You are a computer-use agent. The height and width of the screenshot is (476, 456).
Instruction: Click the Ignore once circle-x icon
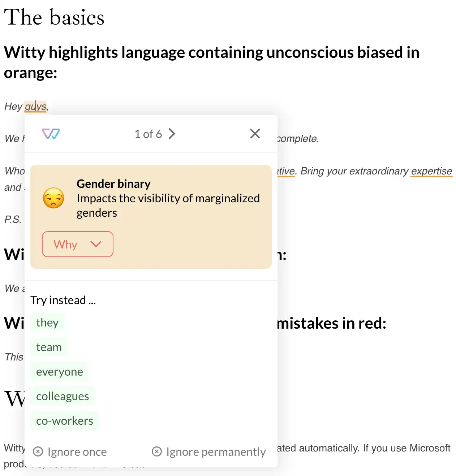pyautogui.click(x=38, y=451)
